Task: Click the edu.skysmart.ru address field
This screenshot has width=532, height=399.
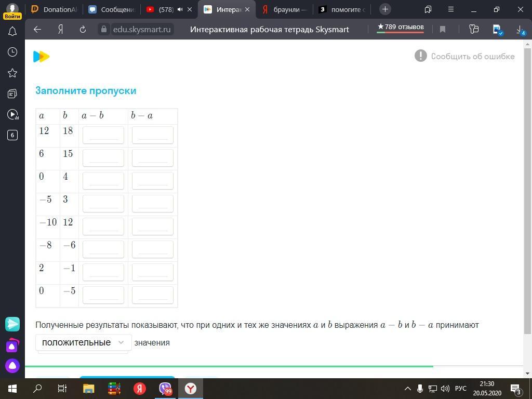Action: tap(142, 30)
